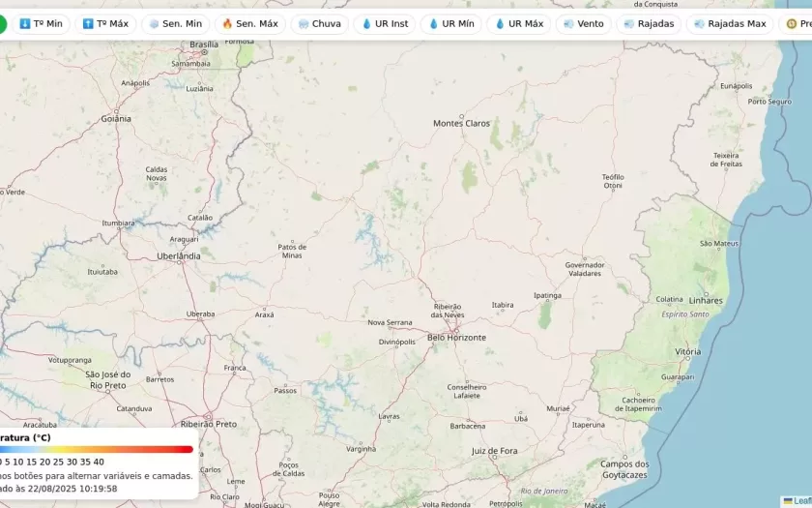Click the Goiânia city label
Image resolution: width=812 pixels, height=508 pixels.
116,119
